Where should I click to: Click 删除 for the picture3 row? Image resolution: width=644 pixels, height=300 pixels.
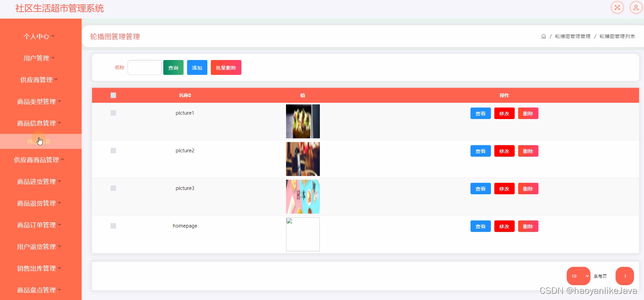click(528, 189)
